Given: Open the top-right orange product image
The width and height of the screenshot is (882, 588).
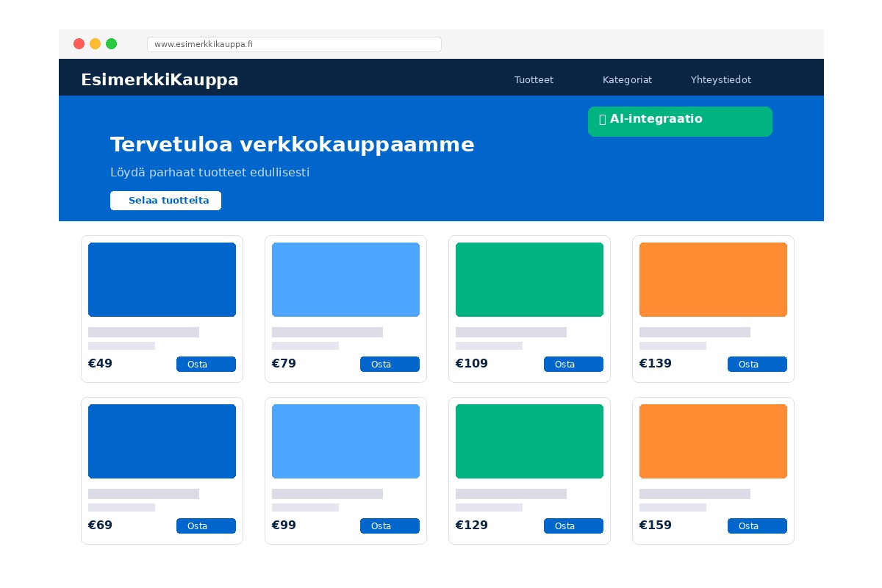Looking at the screenshot, I should coord(713,279).
